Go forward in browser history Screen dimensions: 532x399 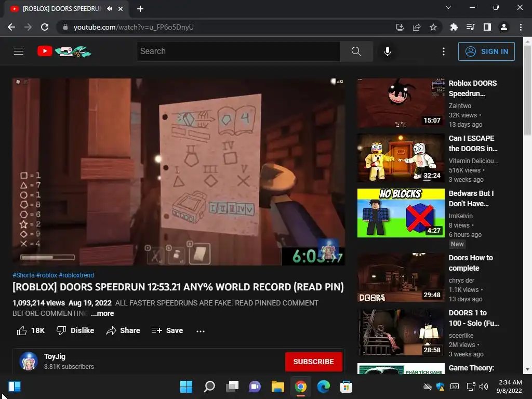pos(28,27)
